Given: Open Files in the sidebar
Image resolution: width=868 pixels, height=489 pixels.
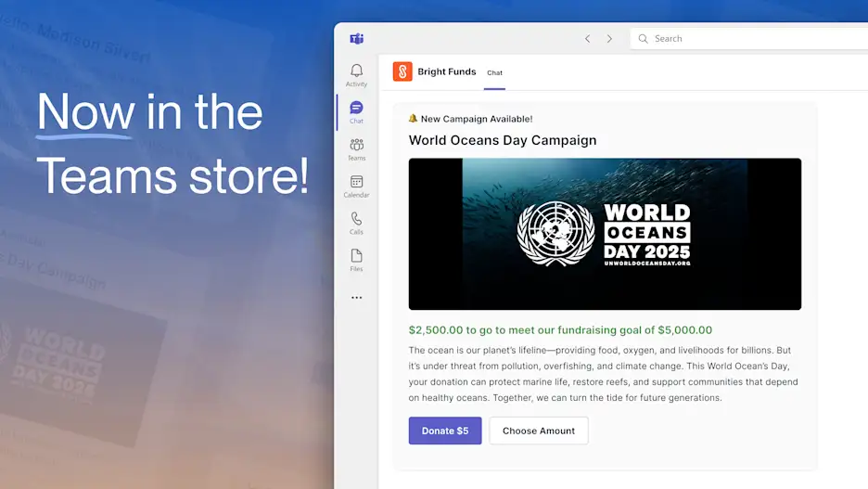Looking at the screenshot, I should tap(356, 261).
